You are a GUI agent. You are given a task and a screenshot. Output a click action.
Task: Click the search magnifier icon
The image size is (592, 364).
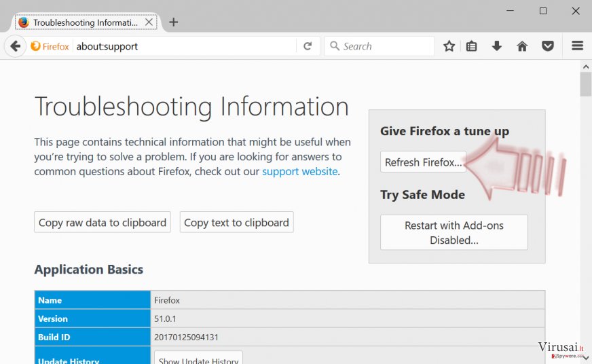coord(335,46)
